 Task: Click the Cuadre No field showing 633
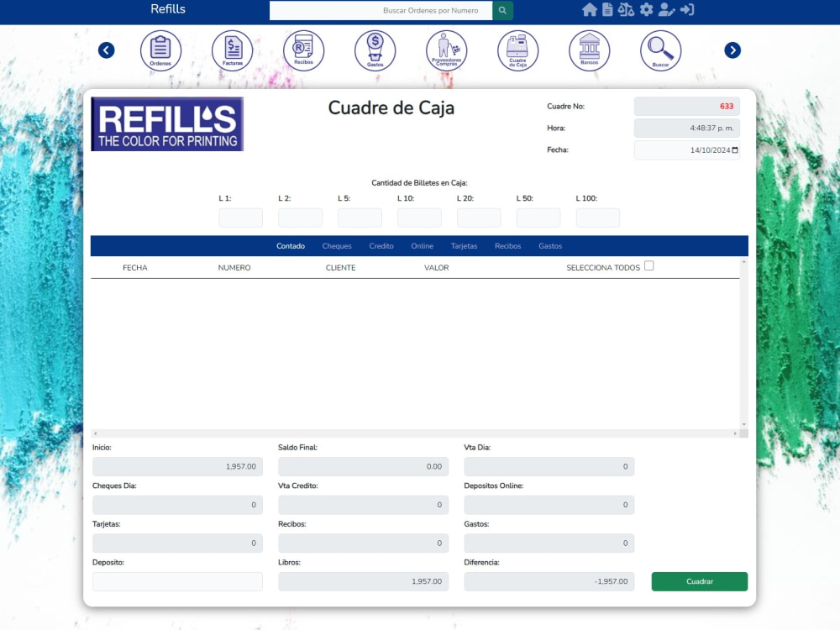[687, 106]
